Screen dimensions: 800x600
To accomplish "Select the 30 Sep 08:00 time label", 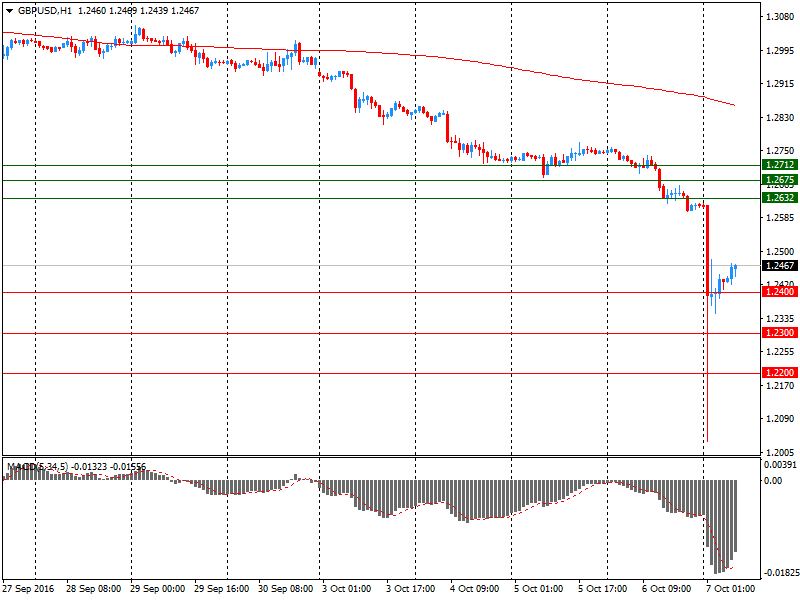I will point(286,589).
